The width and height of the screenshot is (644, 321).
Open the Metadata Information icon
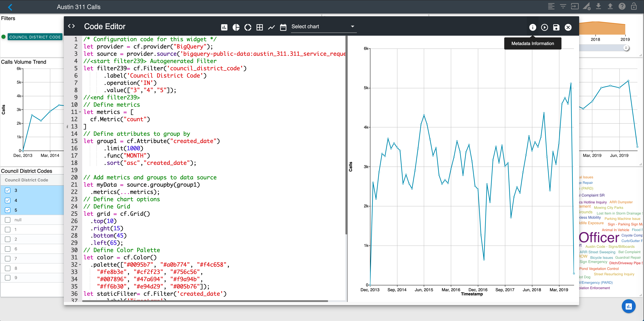[533, 27]
